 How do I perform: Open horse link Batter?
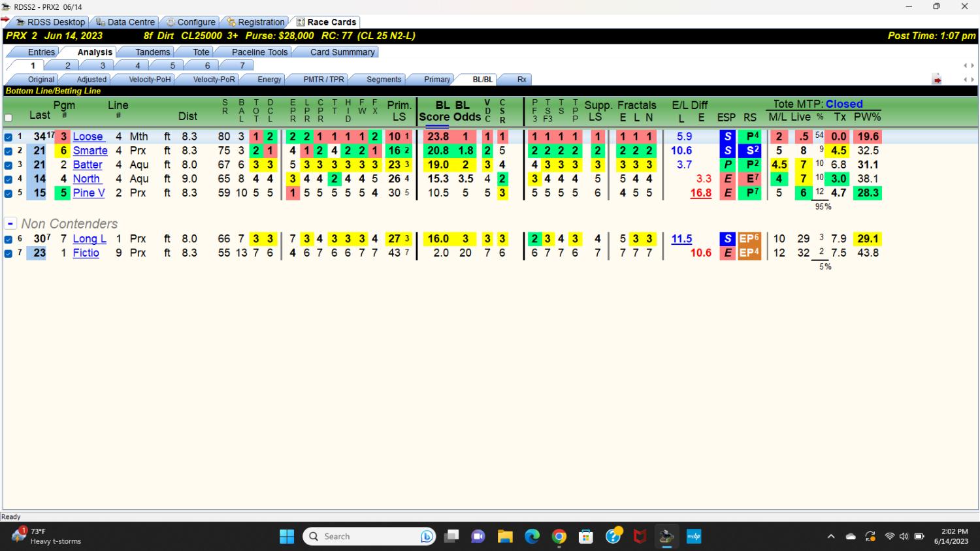[88, 165]
